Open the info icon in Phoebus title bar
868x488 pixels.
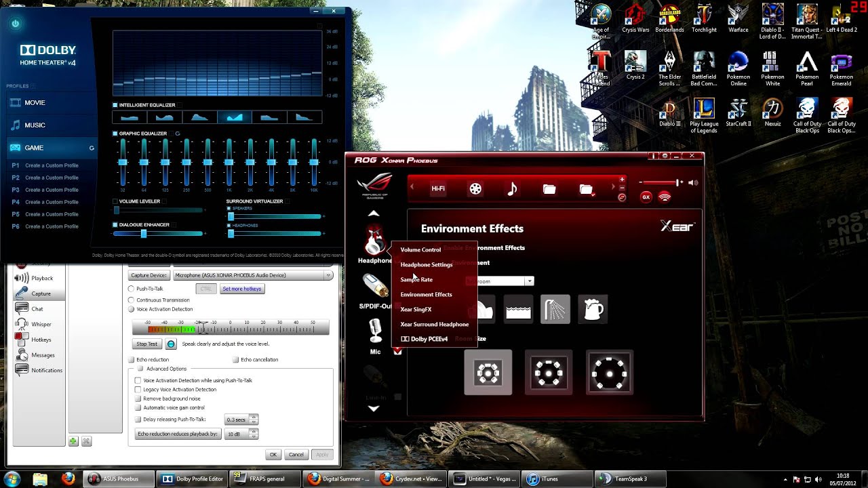pos(654,156)
